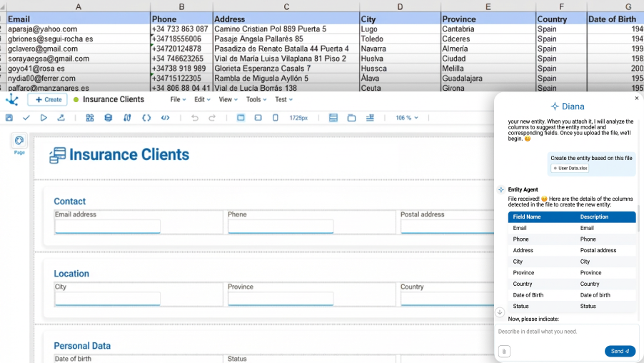Expand the 106 % zoom dropdown

(x=407, y=118)
